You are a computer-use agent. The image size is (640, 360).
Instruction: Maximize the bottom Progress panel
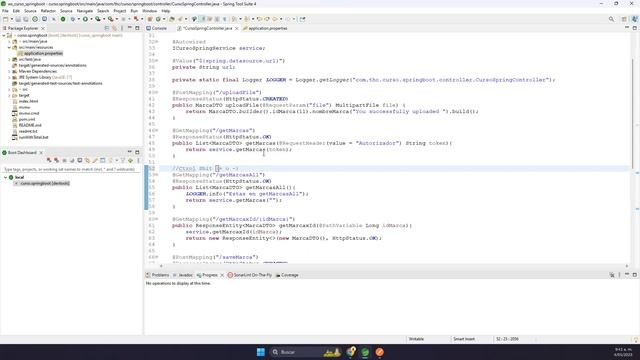tap(634, 275)
